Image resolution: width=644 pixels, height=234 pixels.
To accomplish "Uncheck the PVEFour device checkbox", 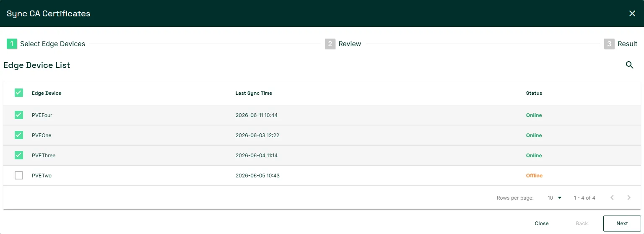I will [x=19, y=115].
